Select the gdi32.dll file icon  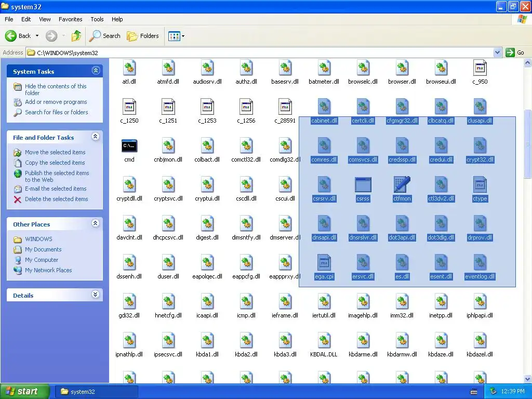tap(129, 301)
